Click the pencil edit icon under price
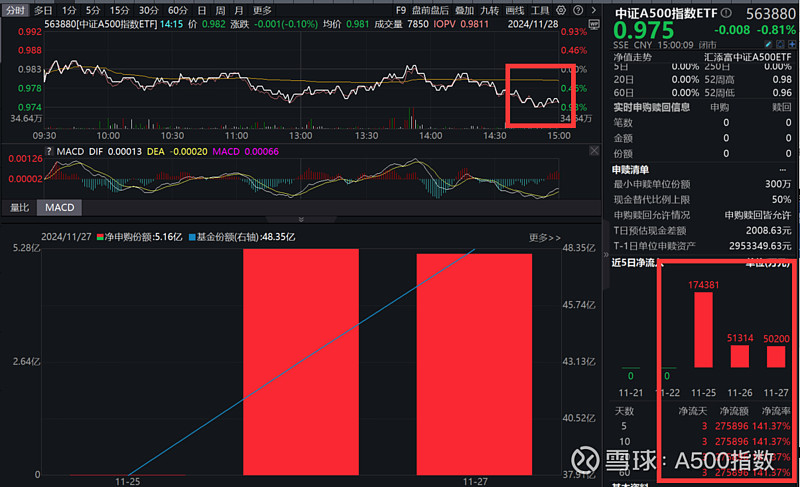Image resolution: width=800 pixels, height=487 pixels. [769, 45]
